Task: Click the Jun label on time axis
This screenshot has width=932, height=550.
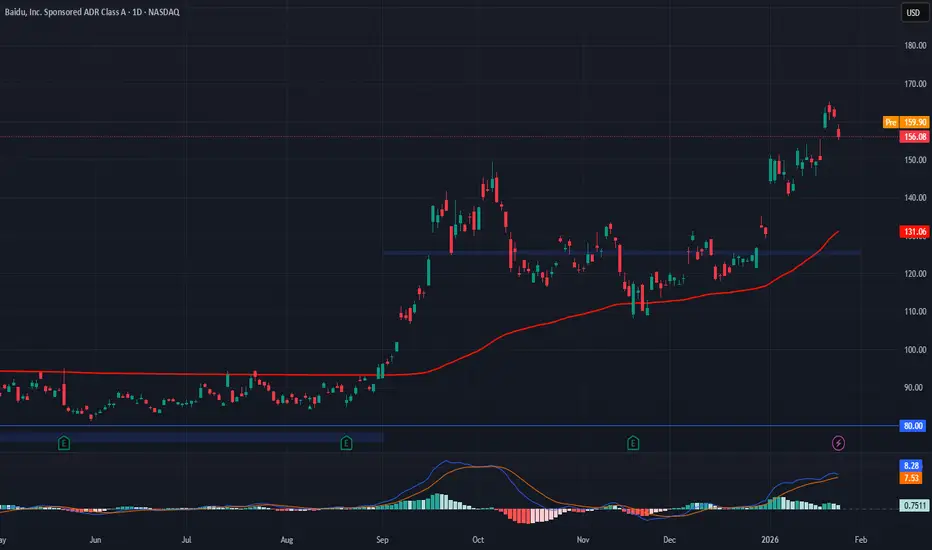Action: pyautogui.click(x=95, y=540)
